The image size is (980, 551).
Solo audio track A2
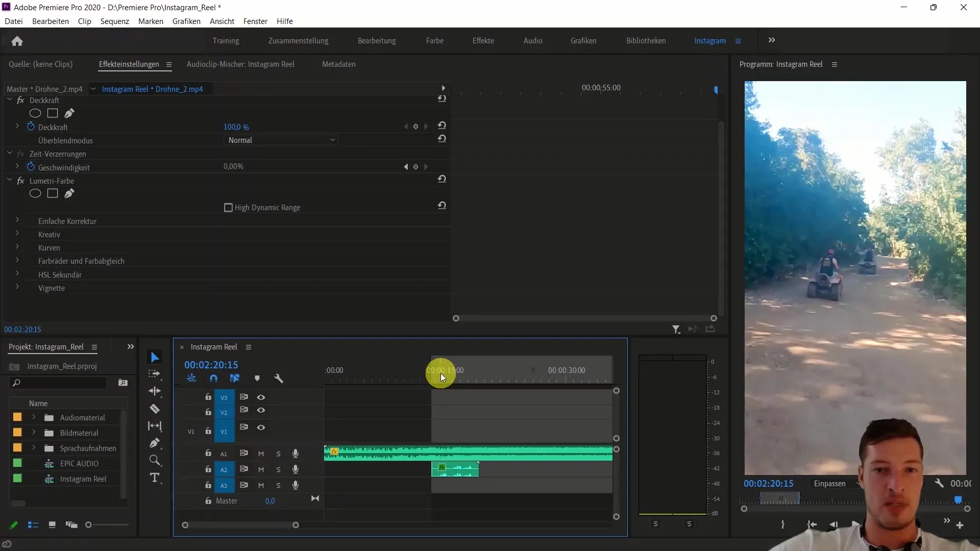click(x=278, y=470)
